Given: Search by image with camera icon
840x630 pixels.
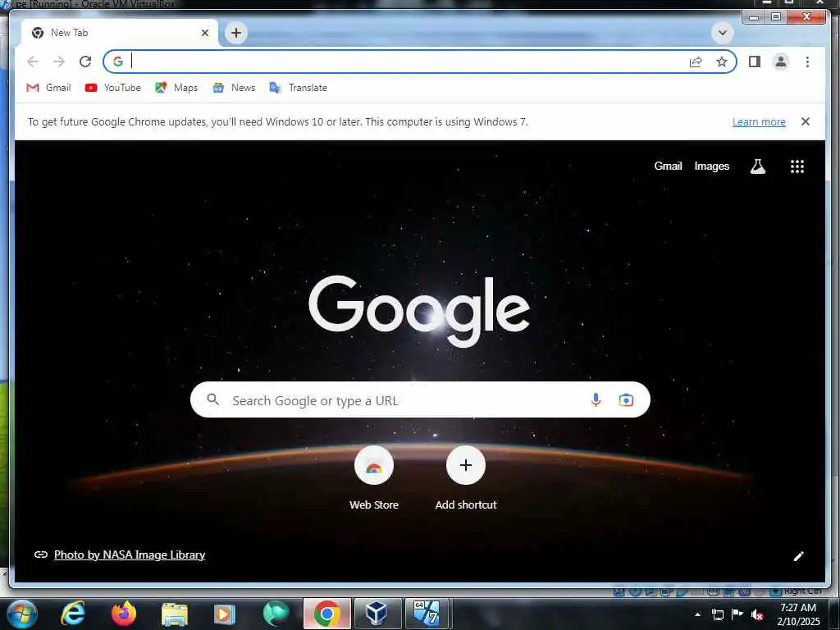Looking at the screenshot, I should coord(625,399).
